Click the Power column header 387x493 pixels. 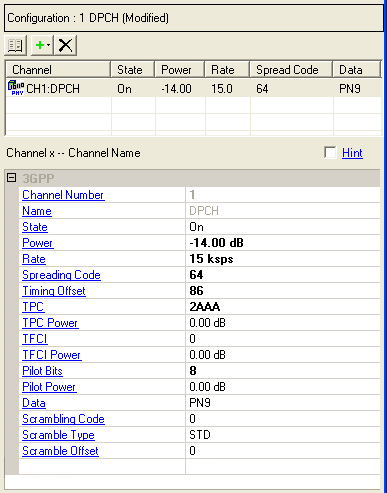(180, 70)
